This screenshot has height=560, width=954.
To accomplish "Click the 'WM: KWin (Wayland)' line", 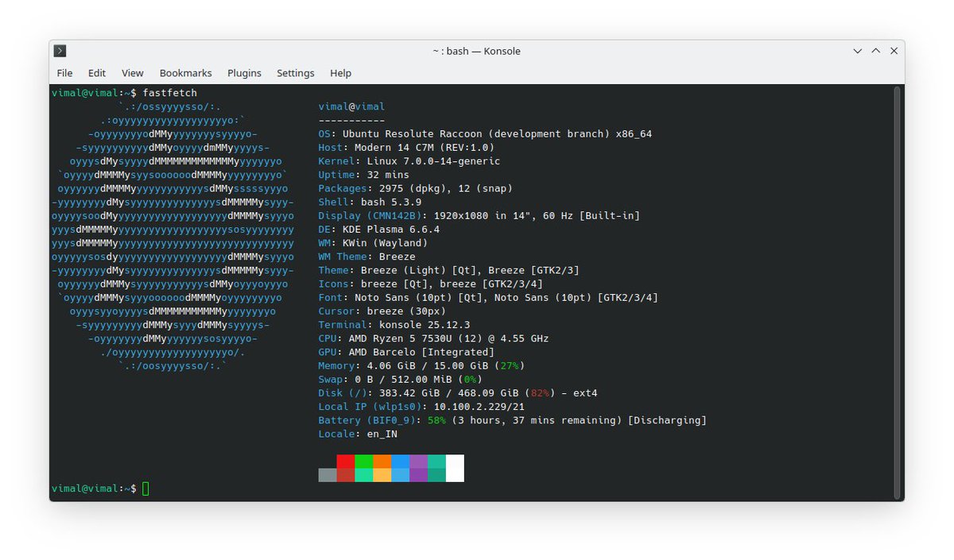I will coord(373,243).
